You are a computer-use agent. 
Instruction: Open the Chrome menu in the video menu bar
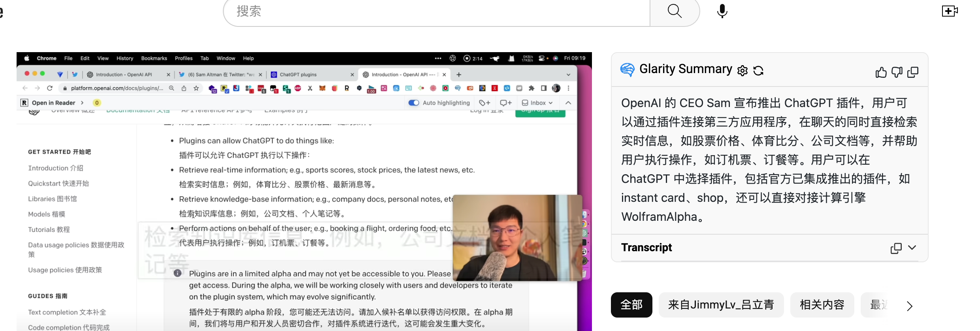coord(47,58)
